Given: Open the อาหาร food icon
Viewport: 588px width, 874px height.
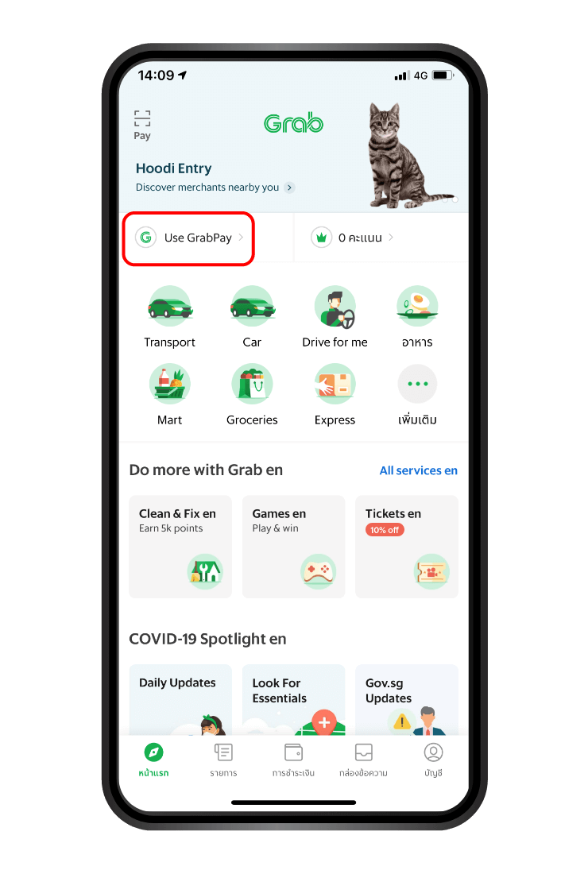Looking at the screenshot, I should click(x=417, y=307).
